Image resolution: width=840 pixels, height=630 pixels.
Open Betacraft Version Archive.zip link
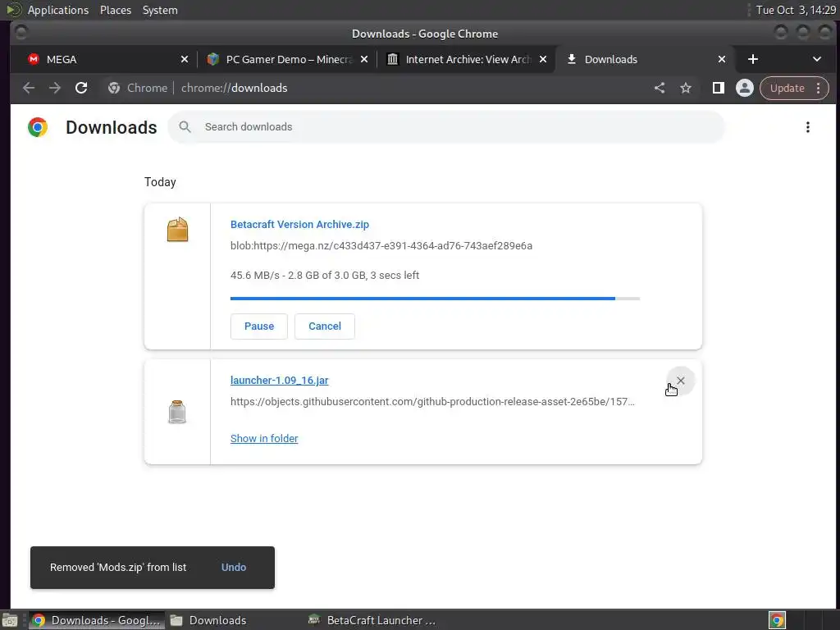point(299,225)
